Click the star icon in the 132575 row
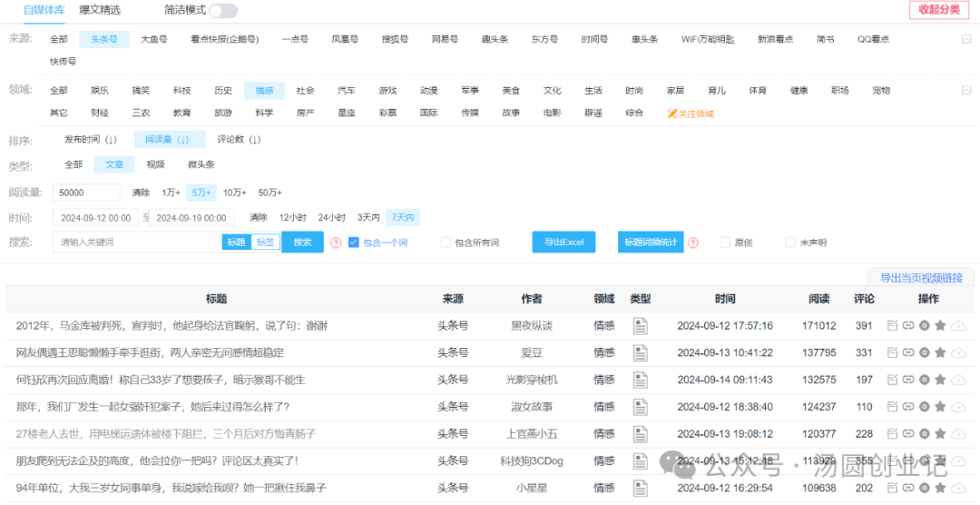 [x=940, y=380]
